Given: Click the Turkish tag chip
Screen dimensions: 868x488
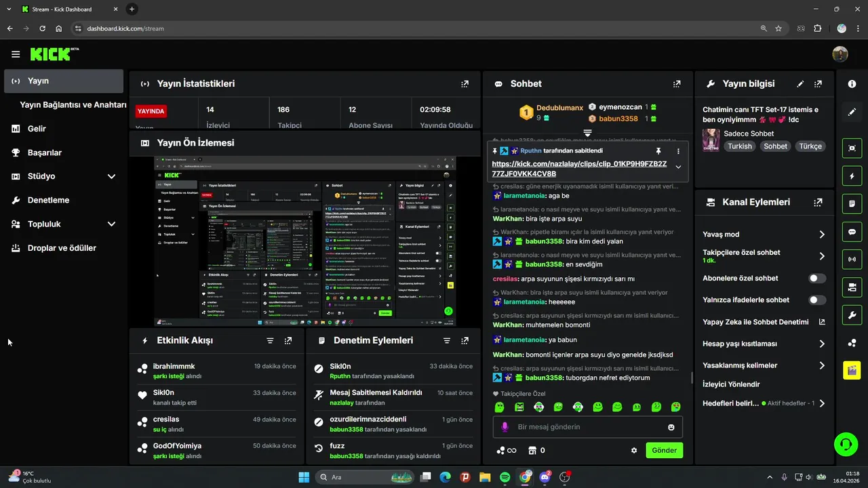Looking at the screenshot, I should pyautogui.click(x=740, y=146).
